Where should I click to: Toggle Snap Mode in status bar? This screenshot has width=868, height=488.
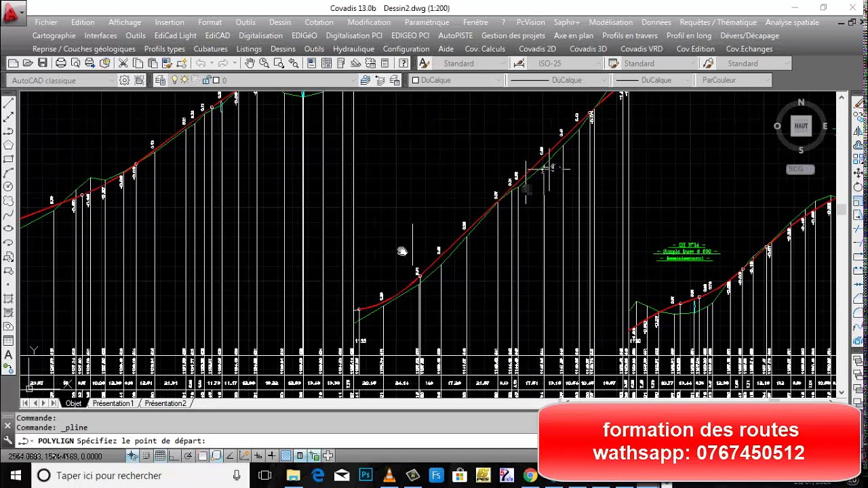tap(146, 455)
